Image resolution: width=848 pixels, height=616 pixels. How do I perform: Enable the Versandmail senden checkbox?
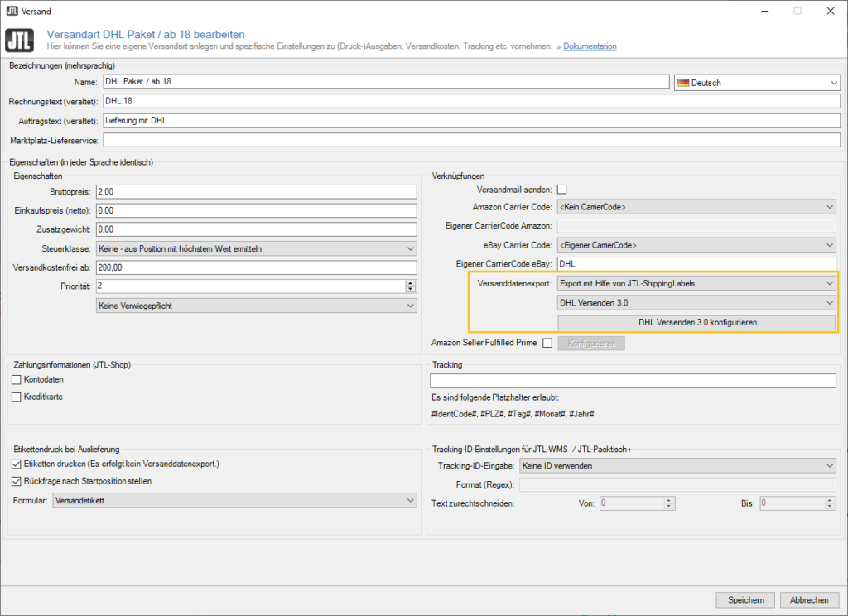coord(562,190)
